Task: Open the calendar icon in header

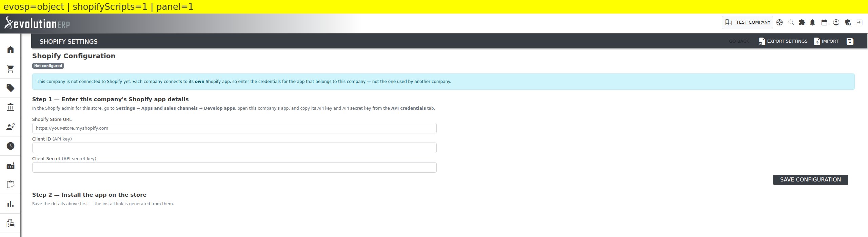Action: 824,22
